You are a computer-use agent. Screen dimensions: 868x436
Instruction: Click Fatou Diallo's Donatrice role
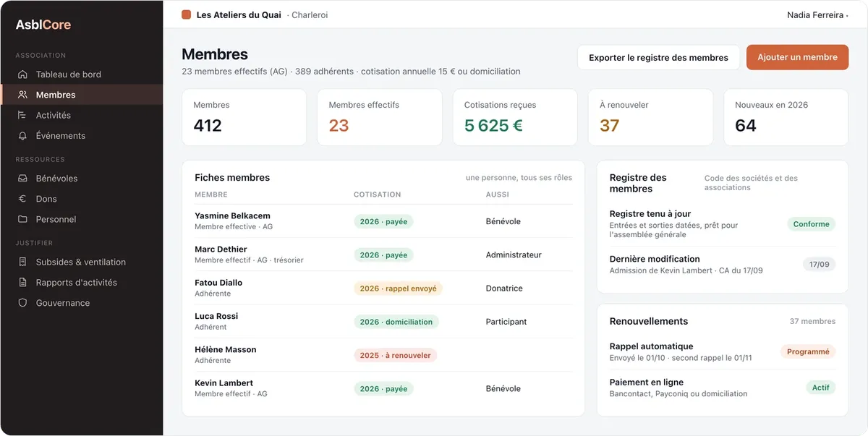[x=504, y=288]
